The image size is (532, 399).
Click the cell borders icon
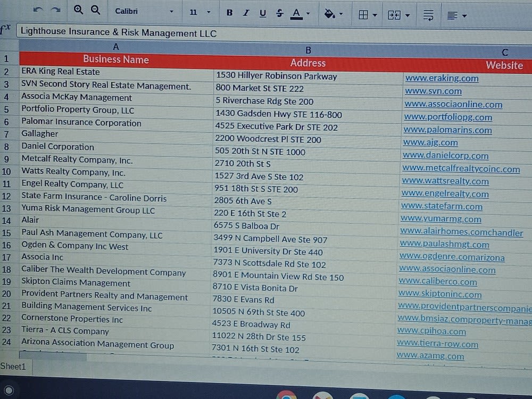tap(363, 15)
